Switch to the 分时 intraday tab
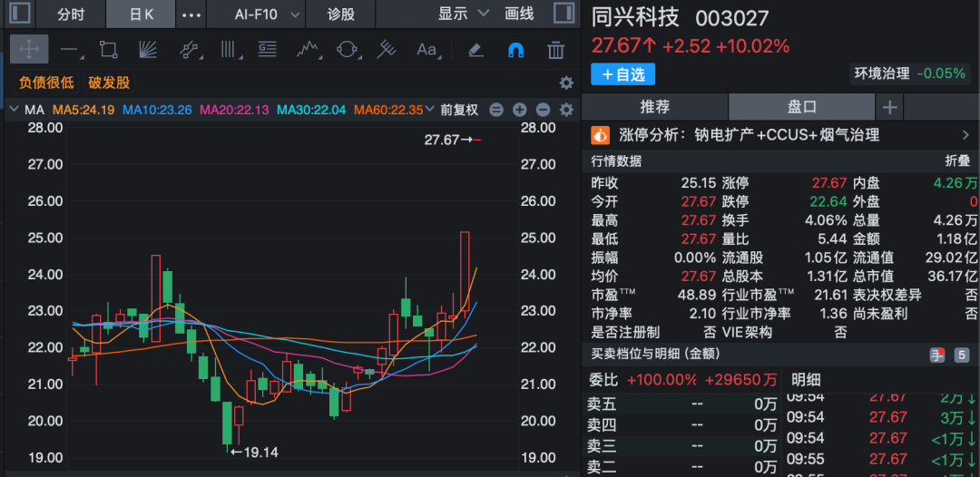Image resolution: width=980 pixels, height=477 pixels. point(70,15)
